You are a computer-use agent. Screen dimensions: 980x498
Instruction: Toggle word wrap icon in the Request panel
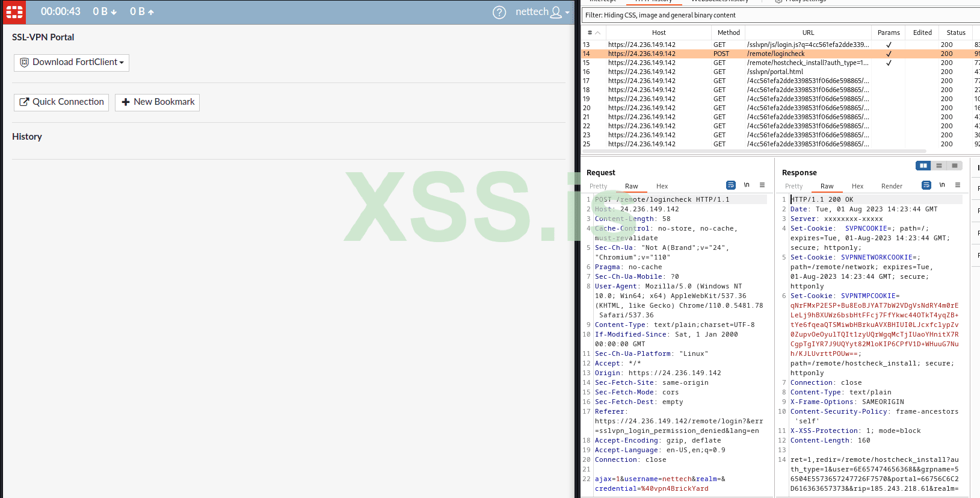[x=730, y=185]
